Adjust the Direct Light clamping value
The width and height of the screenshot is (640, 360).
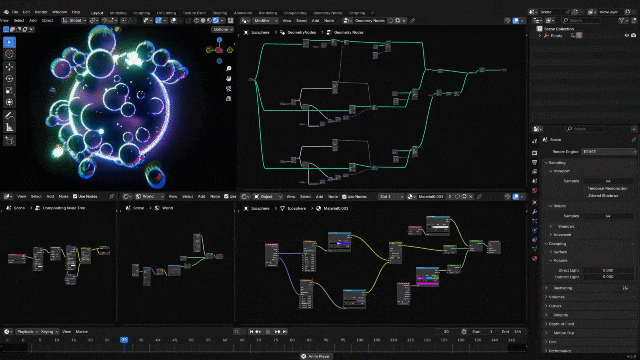click(608, 270)
